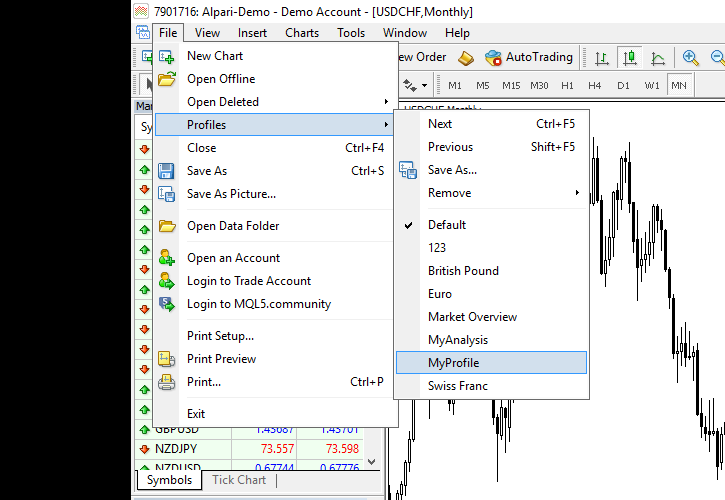Click the metaeditor book icon next to New Order
The image size is (725, 500).
pos(466,58)
